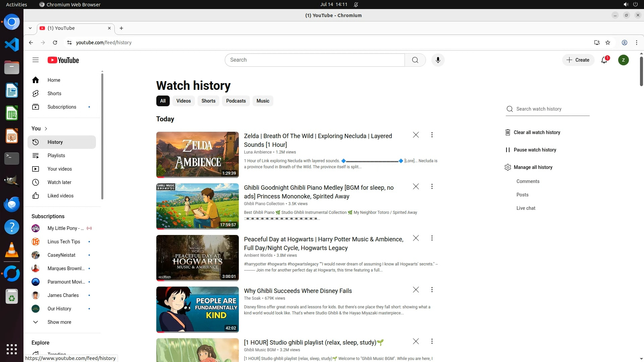
Task: Switch to the Podcasts filter tab
Action: [236, 101]
